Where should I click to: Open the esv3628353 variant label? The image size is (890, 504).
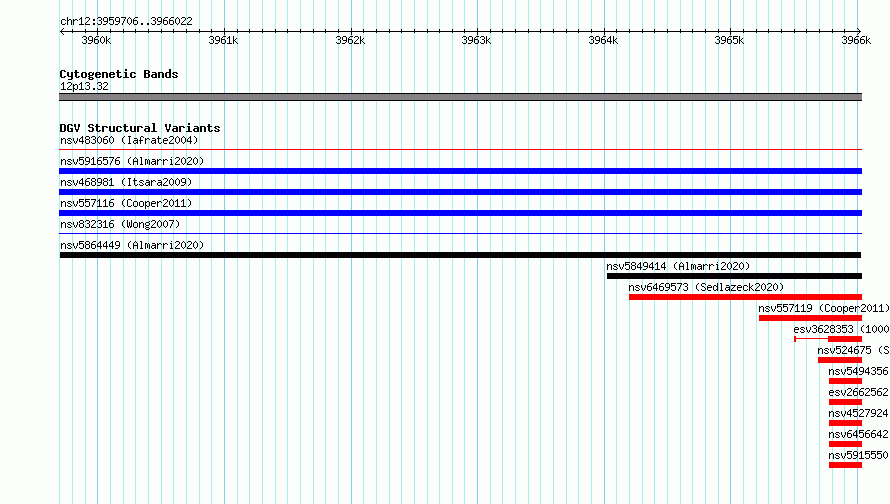point(841,329)
